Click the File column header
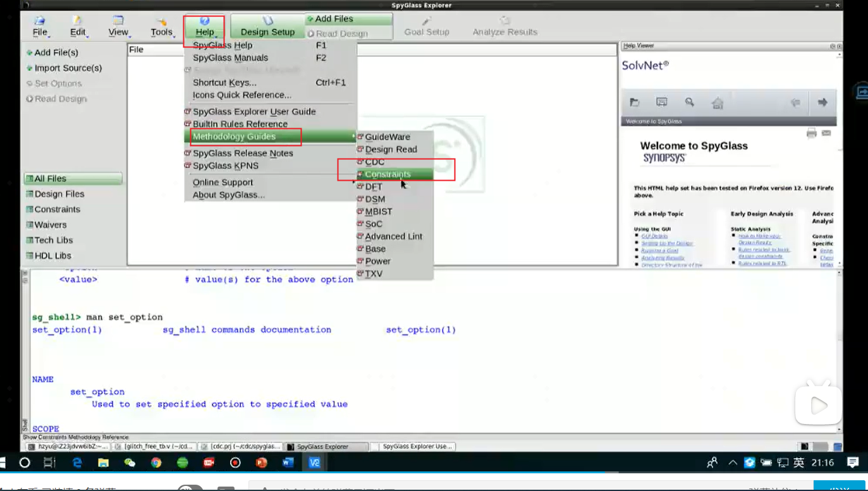Image resolution: width=868 pixels, height=491 pixels. point(372,49)
